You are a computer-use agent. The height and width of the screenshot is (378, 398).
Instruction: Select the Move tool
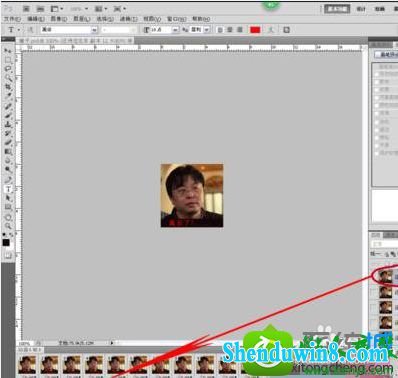tap(8, 51)
